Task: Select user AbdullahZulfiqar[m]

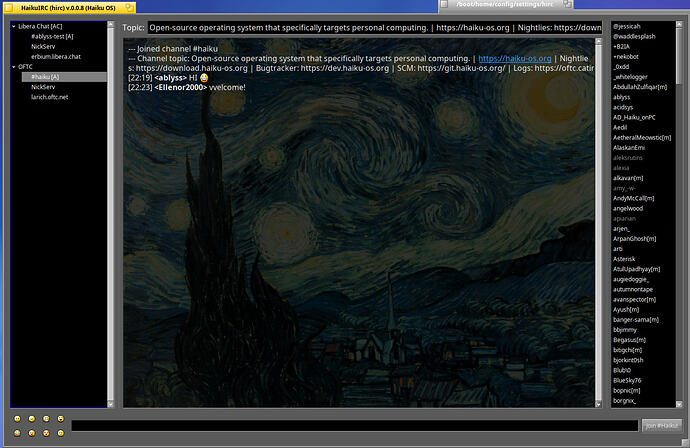Action: pyautogui.click(x=640, y=87)
